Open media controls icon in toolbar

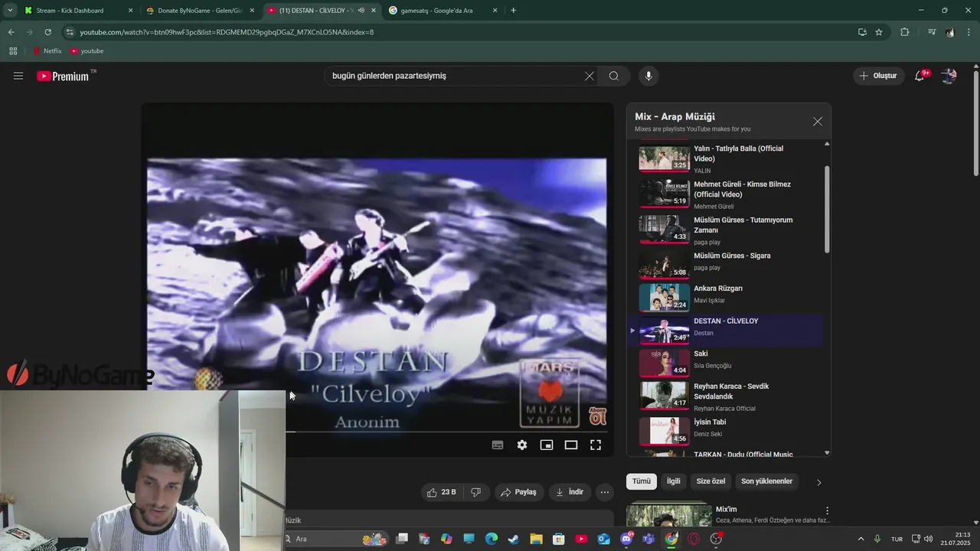[932, 32]
